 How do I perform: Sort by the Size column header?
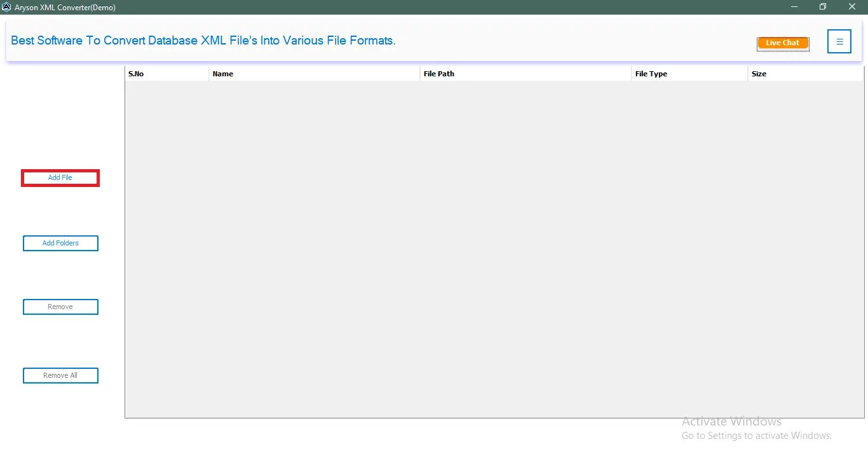(x=806, y=74)
